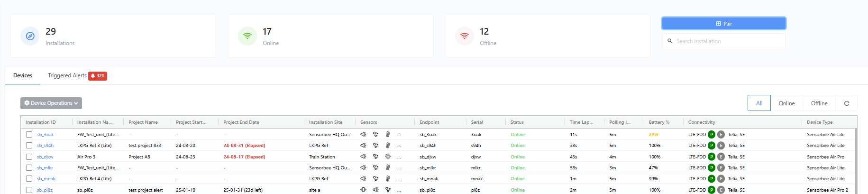Click the Search installation field

(724, 41)
